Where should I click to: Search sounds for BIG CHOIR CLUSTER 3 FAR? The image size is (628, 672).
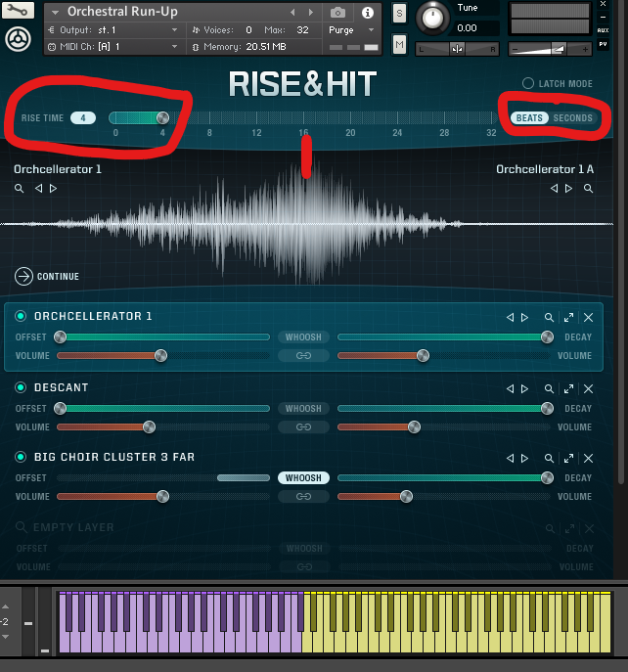[549, 458]
